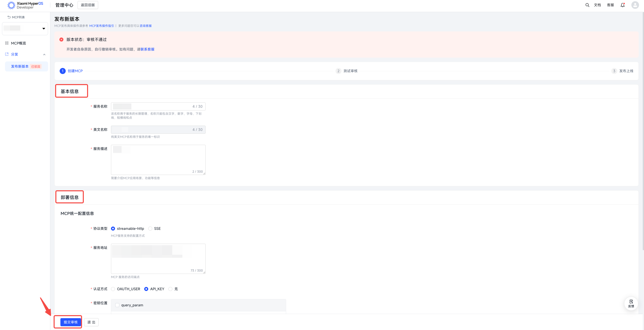Click the Xiaomi HyperOS Developer logo
The height and width of the screenshot is (330, 644).
pyautogui.click(x=25, y=5)
